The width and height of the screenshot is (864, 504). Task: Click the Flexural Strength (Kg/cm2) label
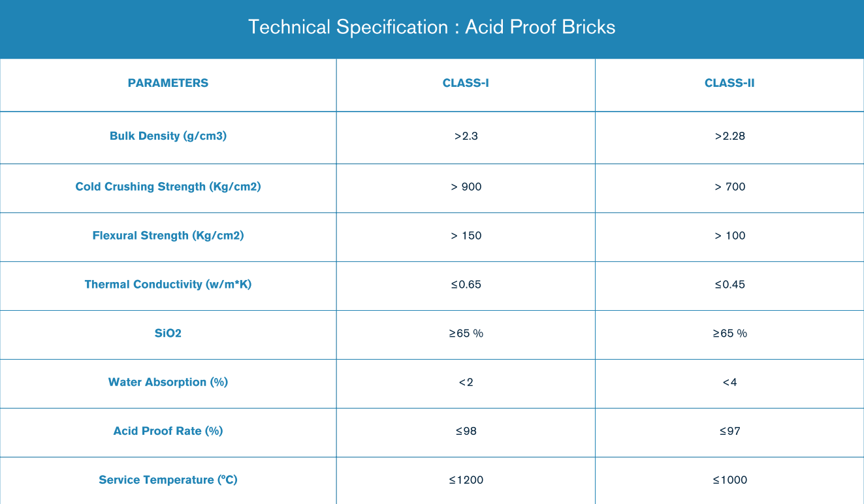[x=168, y=236]
